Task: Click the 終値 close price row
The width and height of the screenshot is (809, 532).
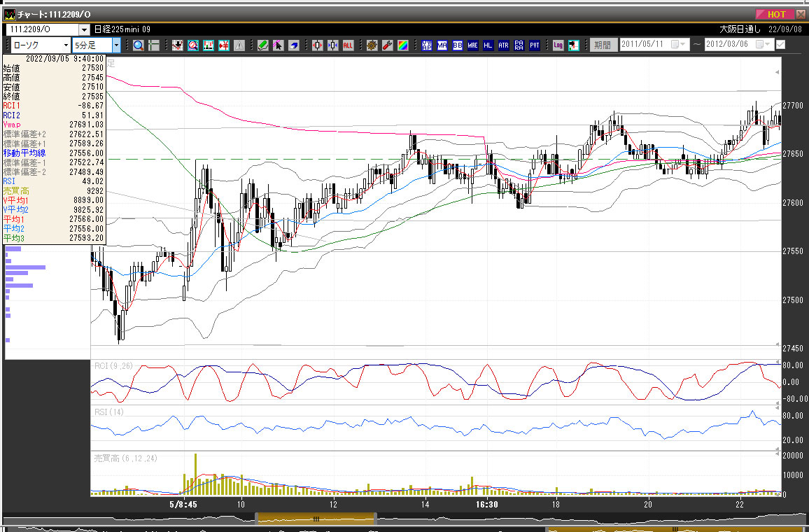Action: (x=54, y=97)
